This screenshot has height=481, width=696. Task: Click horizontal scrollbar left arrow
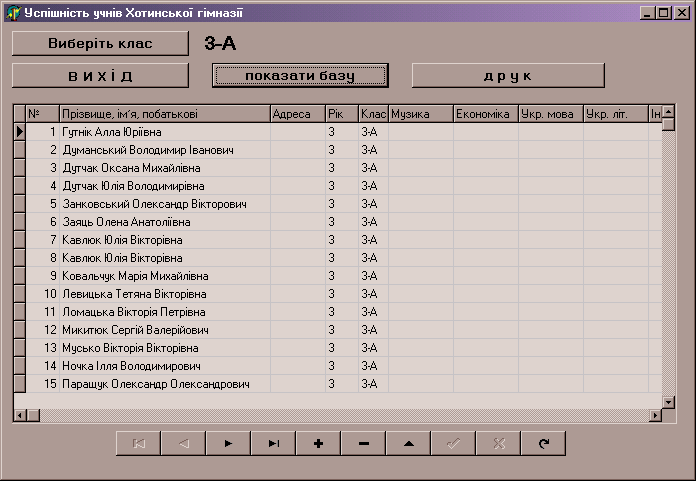(20, 415)
